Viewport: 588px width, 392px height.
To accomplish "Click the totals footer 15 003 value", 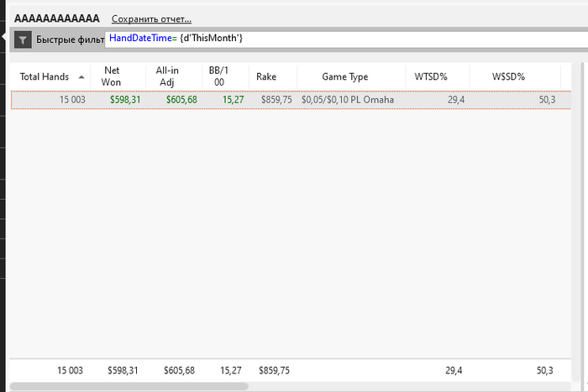I will [x=70, y=371].
